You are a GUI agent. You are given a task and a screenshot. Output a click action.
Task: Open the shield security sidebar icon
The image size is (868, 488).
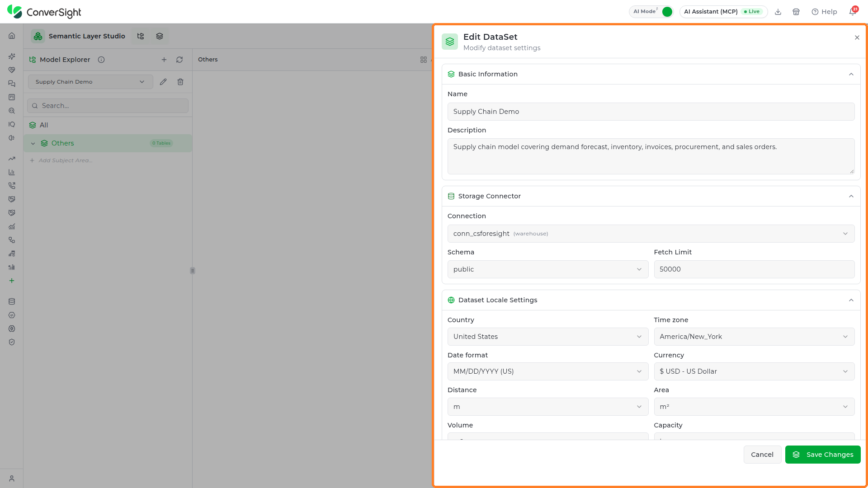(12, 342)
